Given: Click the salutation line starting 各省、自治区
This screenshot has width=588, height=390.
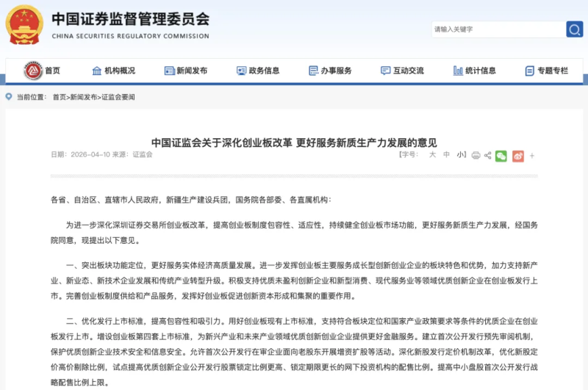Looking at the screenshot, I should 191,200.
